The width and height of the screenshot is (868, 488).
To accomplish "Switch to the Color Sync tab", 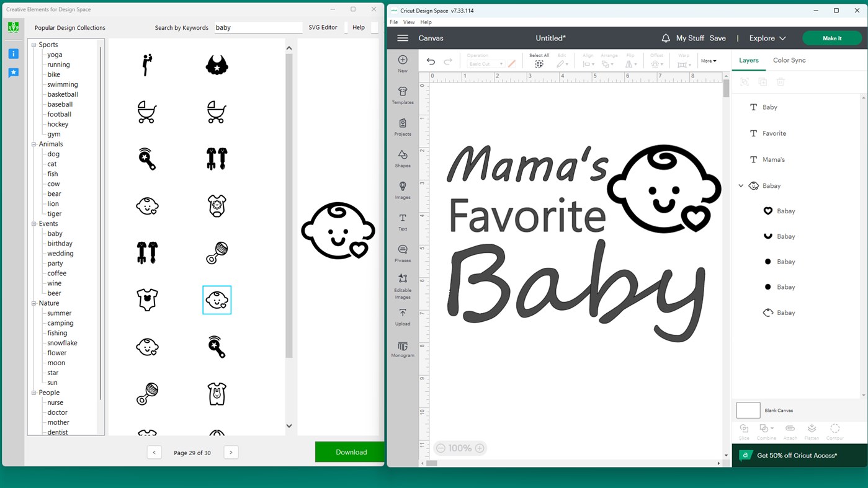I will click(x=789, y=60).
